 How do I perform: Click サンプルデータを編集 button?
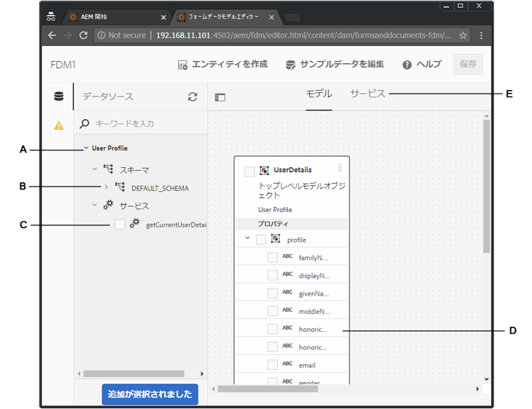click(335, 65)
